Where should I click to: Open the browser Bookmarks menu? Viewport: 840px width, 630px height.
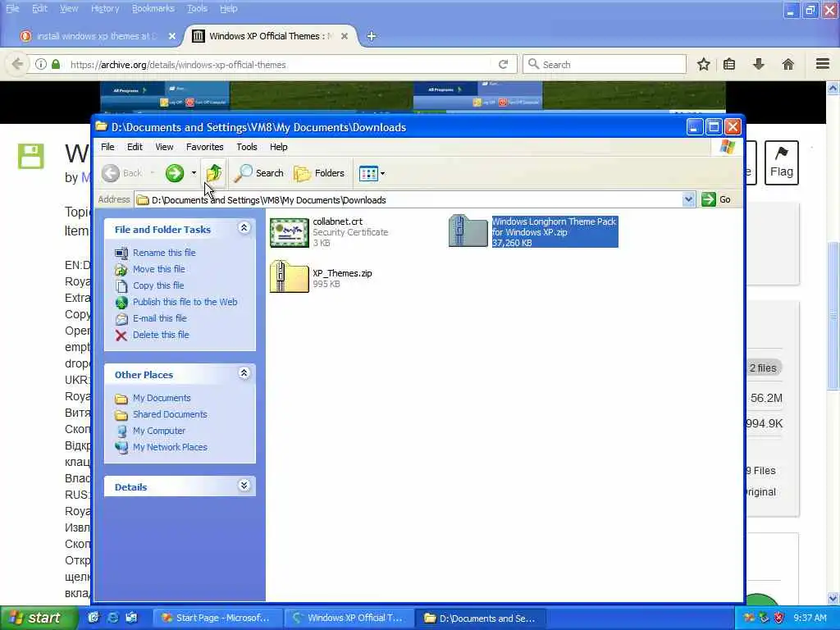click(153, 8)
